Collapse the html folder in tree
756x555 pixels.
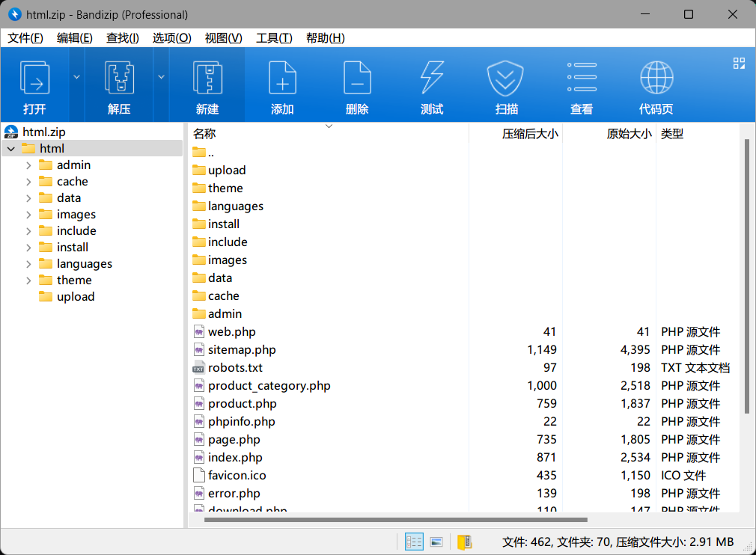(11, 149)
